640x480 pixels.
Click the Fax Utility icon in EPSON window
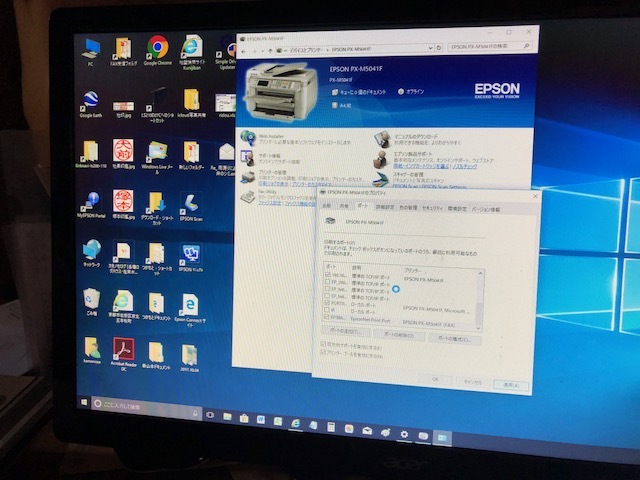click(247, 196)
